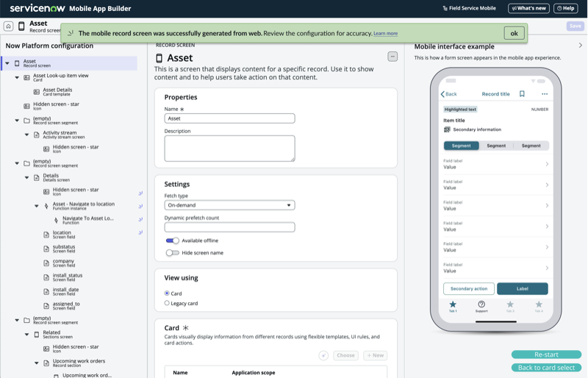
Task: Click the company screen field icon
Action: point(46,263)
